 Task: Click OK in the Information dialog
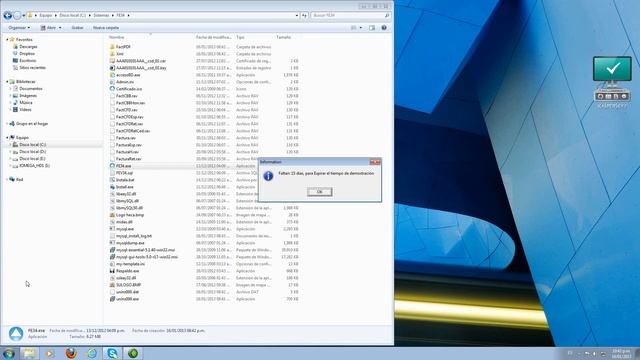point(320,192)
